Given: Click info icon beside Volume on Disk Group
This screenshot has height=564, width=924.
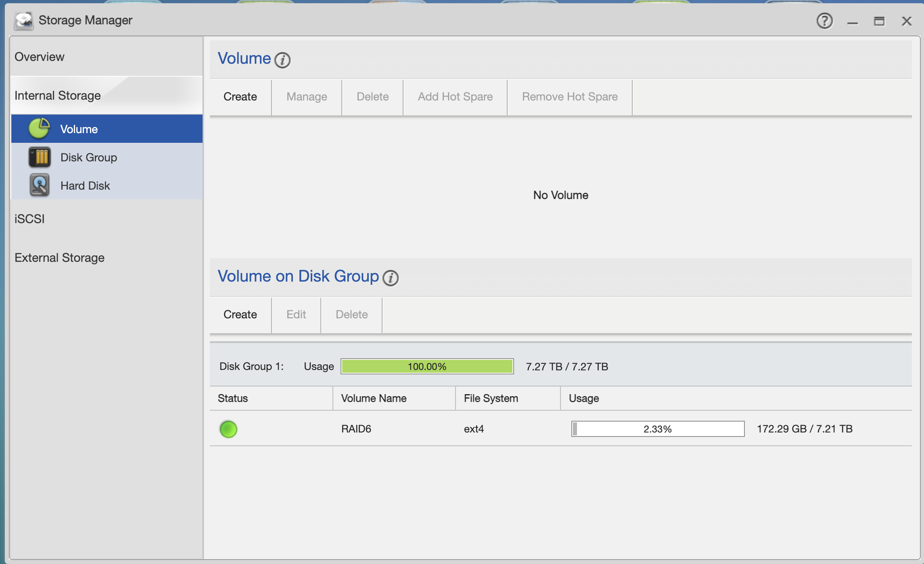Looking at the screenshot, I should coord(390,278).
